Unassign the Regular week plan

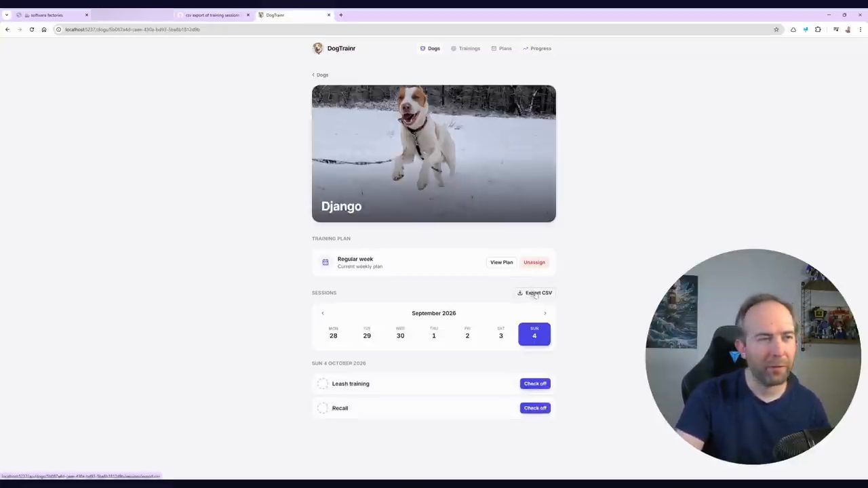pos(534,262)
